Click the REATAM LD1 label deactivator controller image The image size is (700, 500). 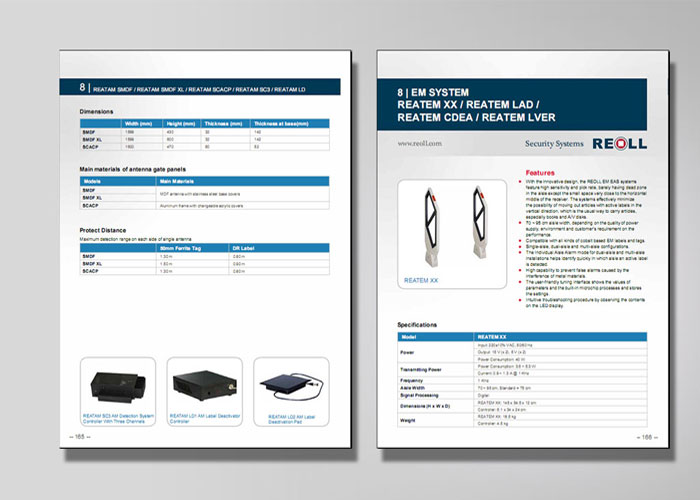pyautogui.click(x=205, y=385)
